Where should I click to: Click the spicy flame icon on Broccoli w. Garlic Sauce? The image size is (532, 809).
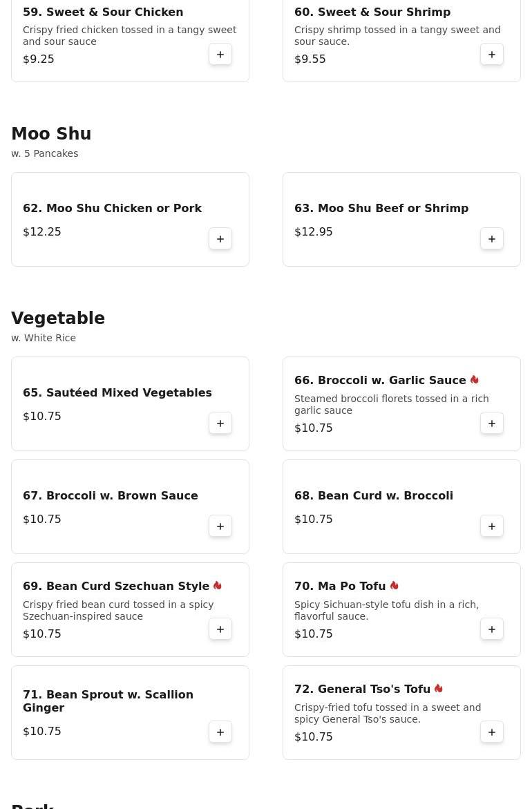(x=474, y=380)
